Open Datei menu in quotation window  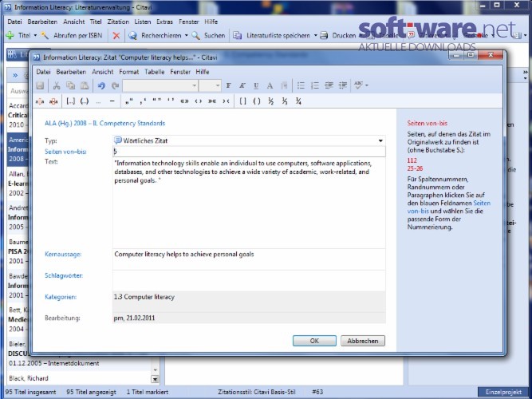pyautogui.click(x=43, y=72)
